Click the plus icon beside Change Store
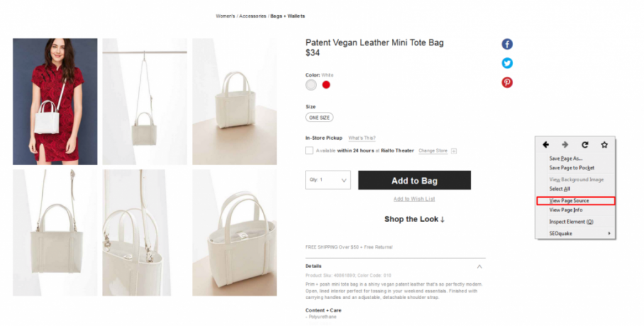Viewport: 644px width, 326px height. coord(454,151)
